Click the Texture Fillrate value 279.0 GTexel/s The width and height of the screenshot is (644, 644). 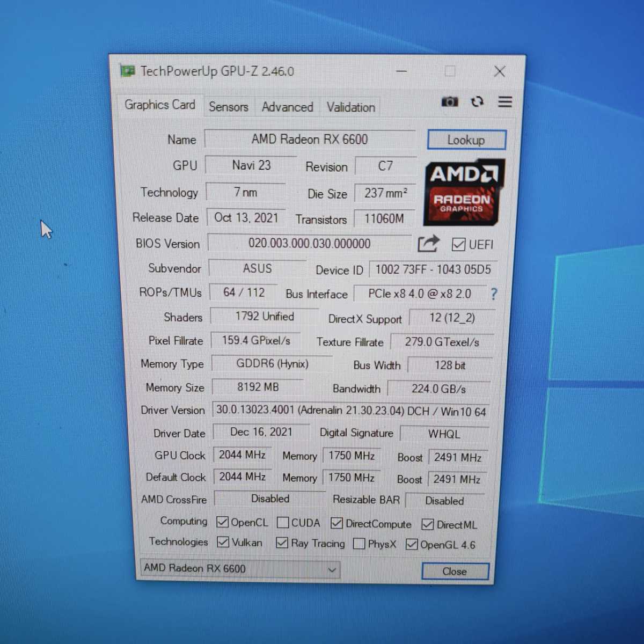pyautogui.click(x=442, y=342)
